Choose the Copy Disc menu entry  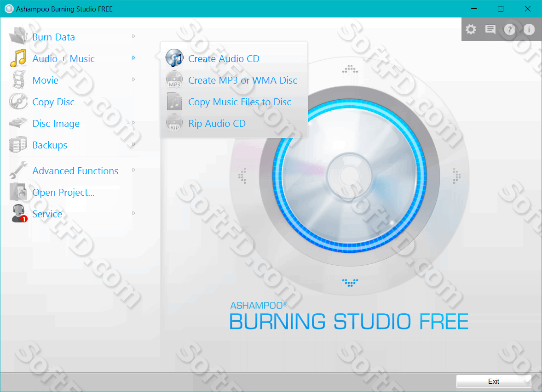[53, 102]
